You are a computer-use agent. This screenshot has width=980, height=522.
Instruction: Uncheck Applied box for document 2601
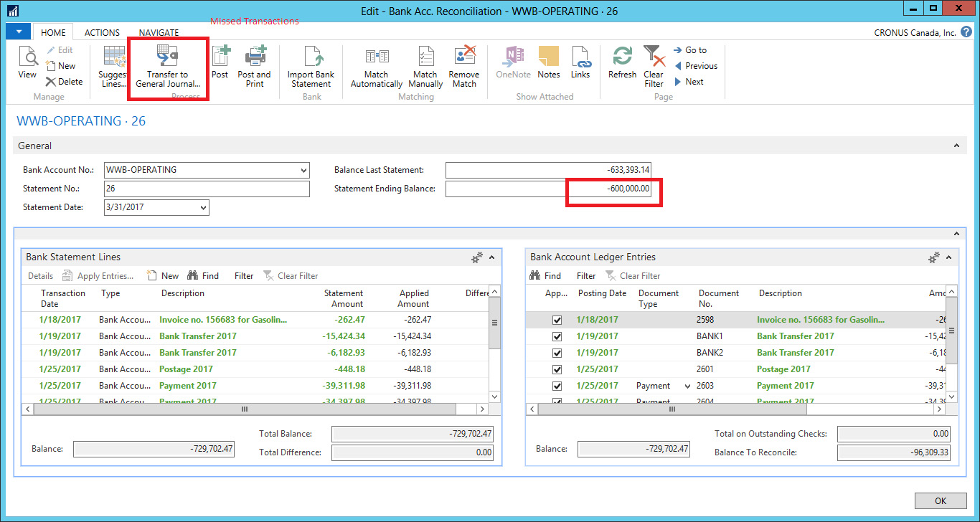(557, 369)
